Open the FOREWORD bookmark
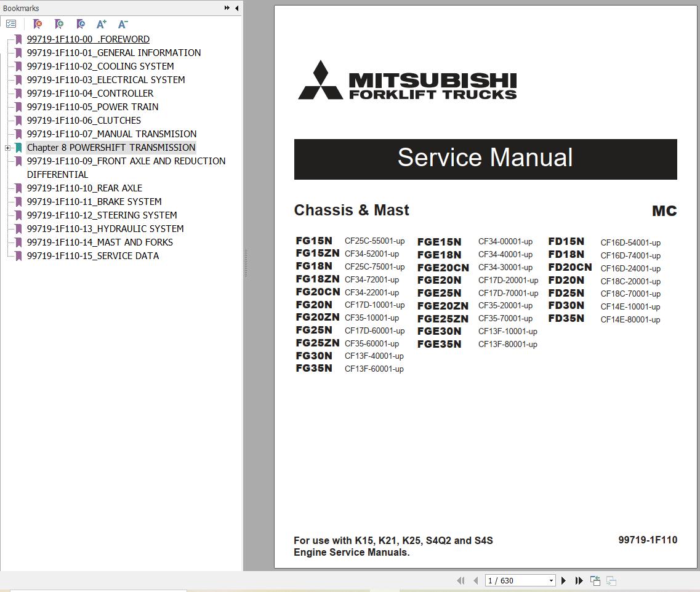The height and width of the screenshot is (592, 700). point(88,39)
